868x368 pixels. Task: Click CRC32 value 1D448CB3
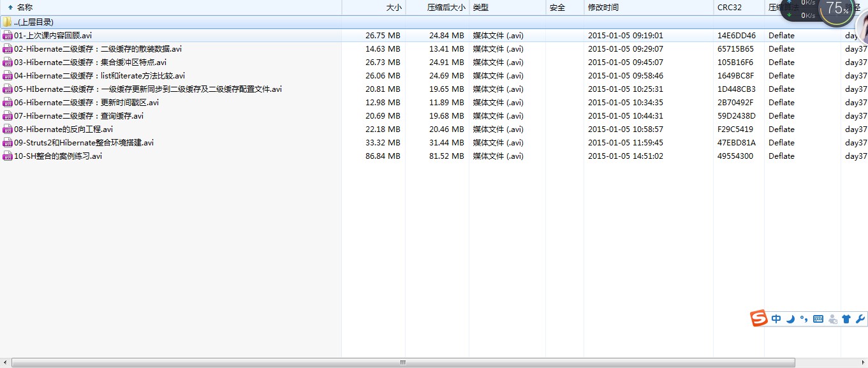pos(737,89)
